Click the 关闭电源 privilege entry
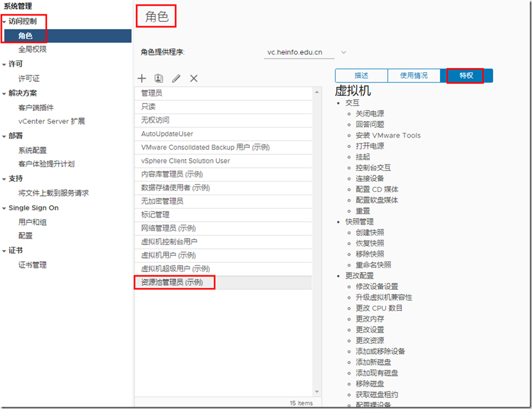This screenshot has width=532, height=409. [370, 114]
